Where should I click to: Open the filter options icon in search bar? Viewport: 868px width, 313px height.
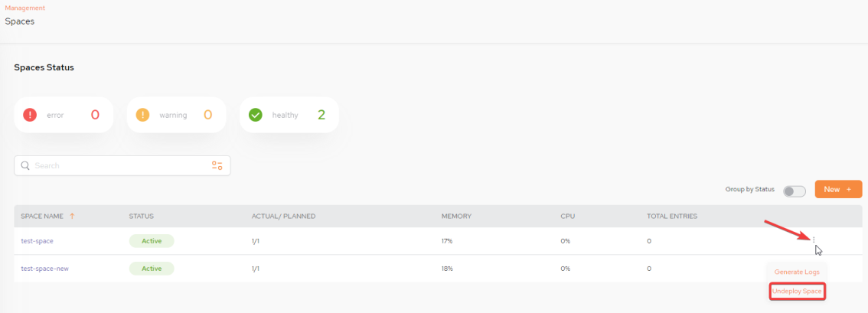tap(217, 165)
